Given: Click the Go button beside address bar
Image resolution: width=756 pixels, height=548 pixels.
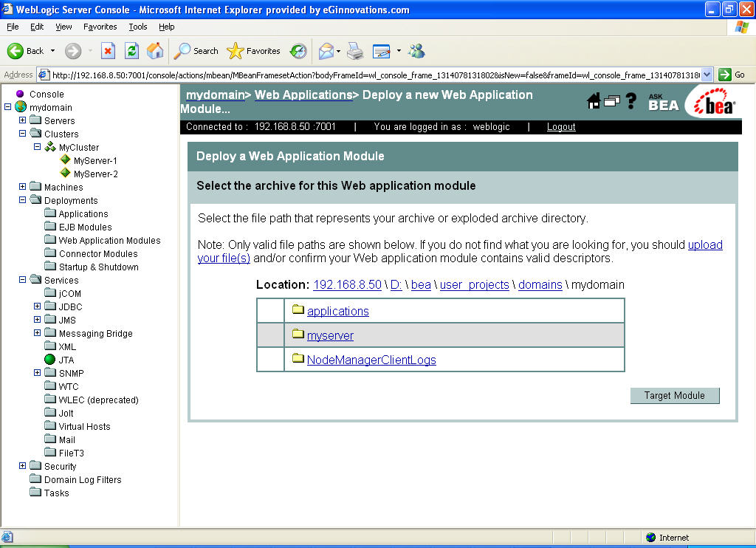Looking at the screenshot, I should pos(732,75).
